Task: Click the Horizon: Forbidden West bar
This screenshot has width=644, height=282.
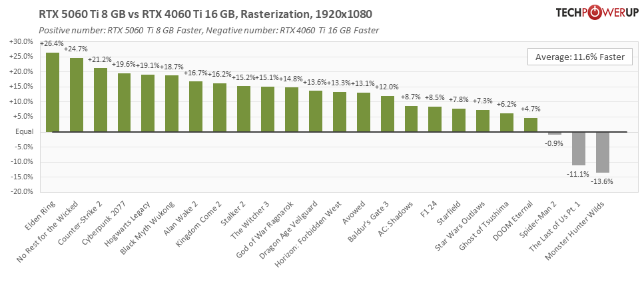Action: click(340, 112)
